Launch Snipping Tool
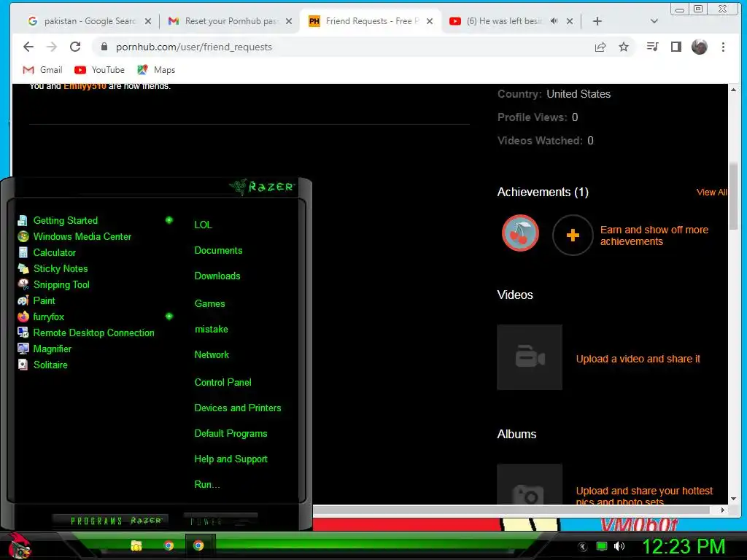Screen dimensions: 747x560 (53, 285)
